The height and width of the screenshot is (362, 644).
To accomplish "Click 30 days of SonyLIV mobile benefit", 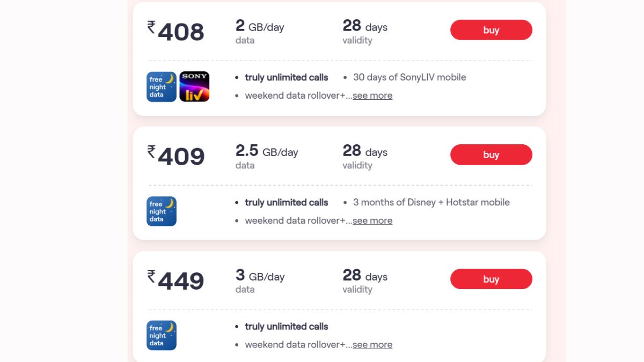I will [409, 77].
